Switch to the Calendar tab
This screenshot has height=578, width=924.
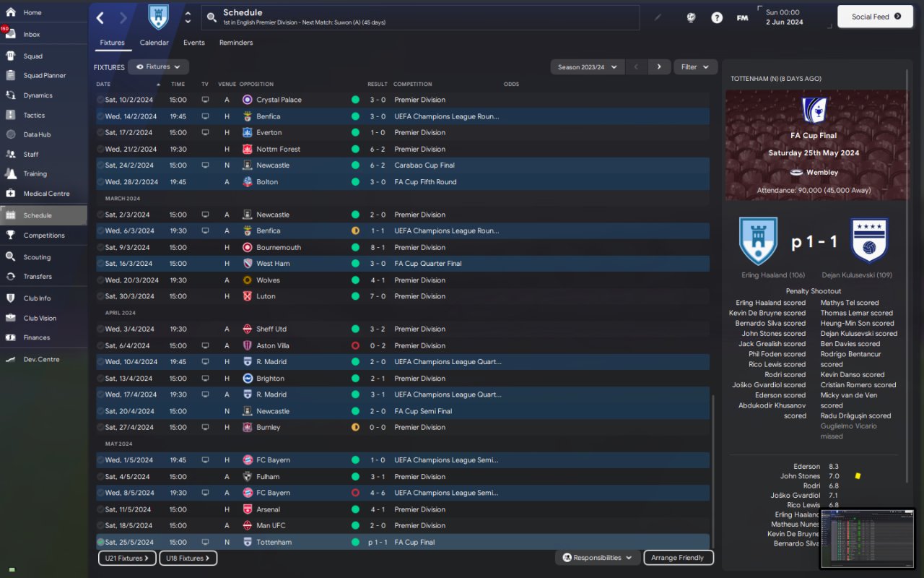tap(154, 43)
